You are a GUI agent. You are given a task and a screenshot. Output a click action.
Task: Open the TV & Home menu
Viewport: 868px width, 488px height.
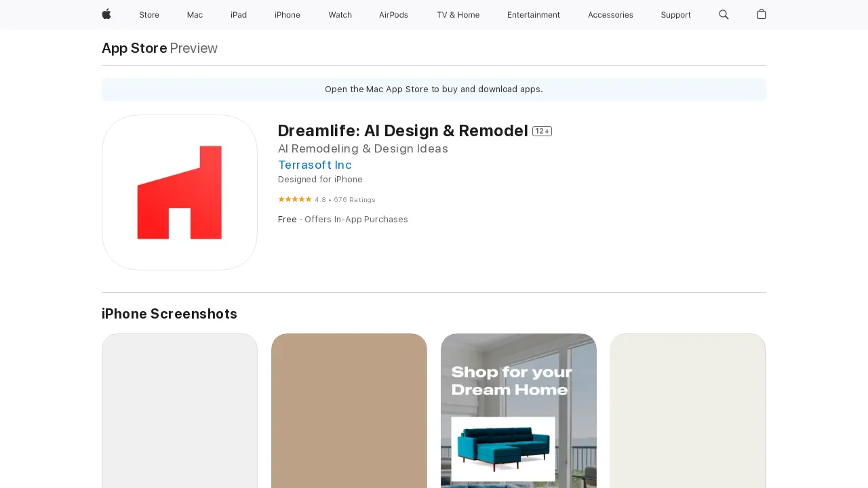(458, 15)
